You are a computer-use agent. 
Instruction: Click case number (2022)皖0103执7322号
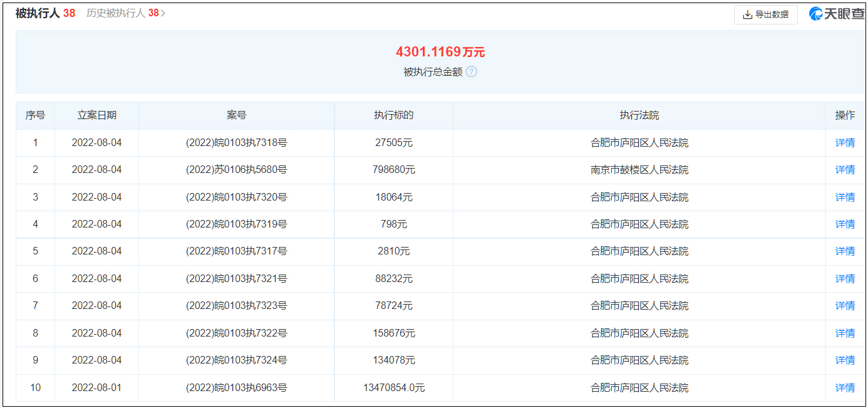coord(237,333)
